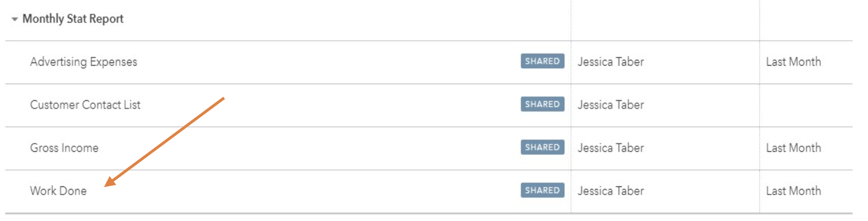Click SHARED badge on Gross Income row
868x221 pixels.
(x=542, y=147)
